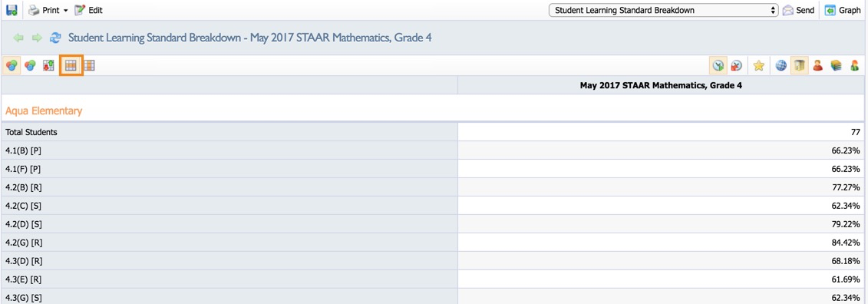Select the stacked books icon

point(836,65)
